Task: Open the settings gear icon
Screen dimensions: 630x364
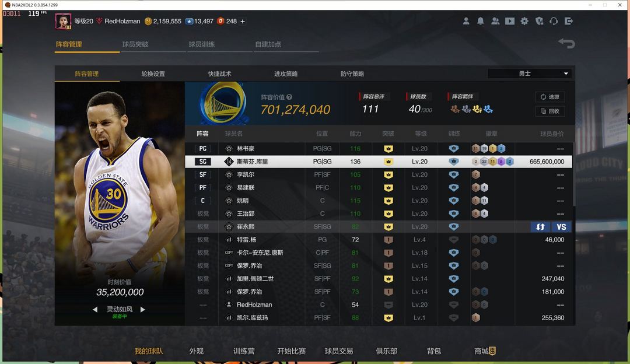Action: (x=524, y=21)
